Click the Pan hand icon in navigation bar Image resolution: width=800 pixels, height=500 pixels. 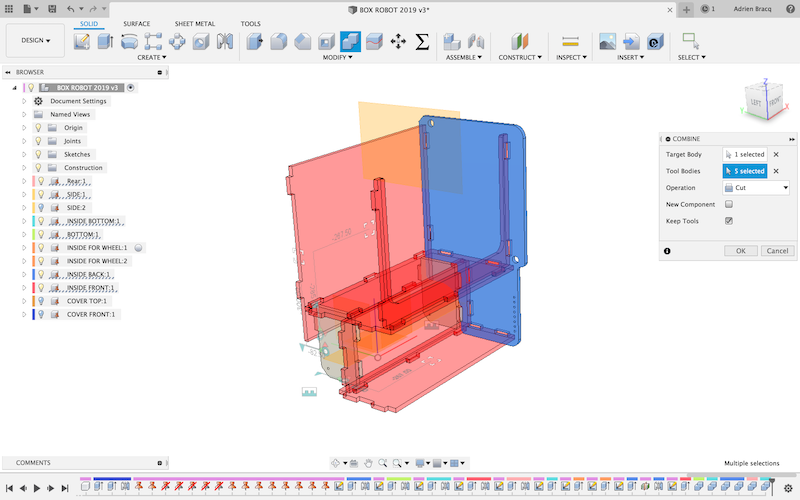coord(368,463)
